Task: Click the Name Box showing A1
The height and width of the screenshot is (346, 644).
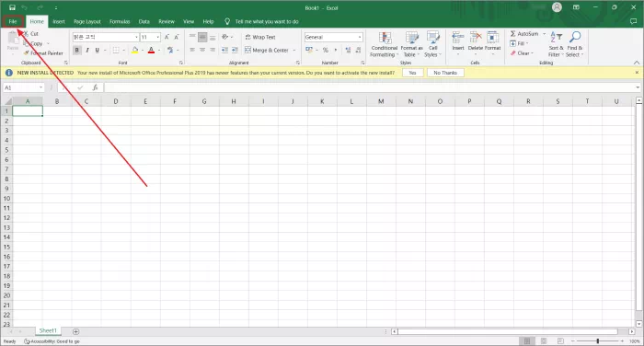Action: [23, 87]
